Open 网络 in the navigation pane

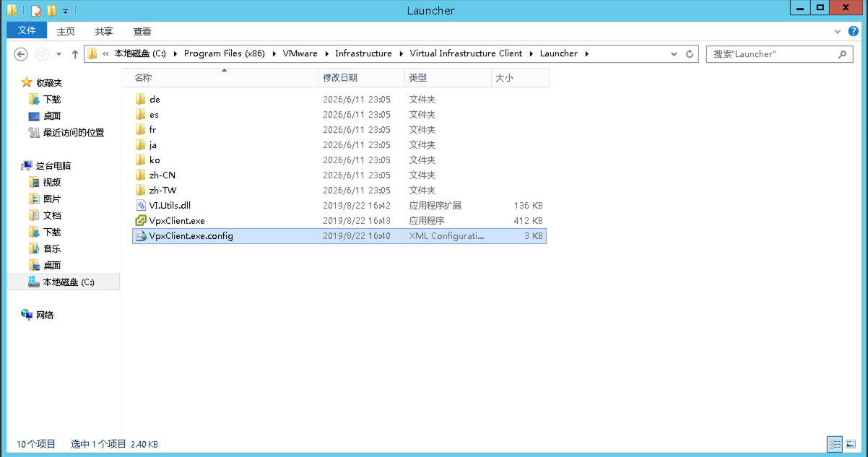[38, 315]
